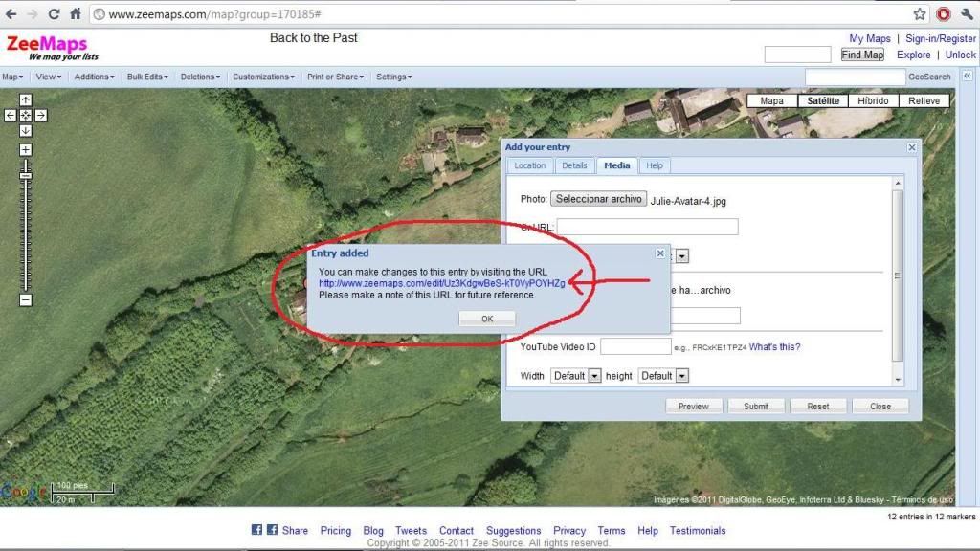Collapse the side panel with double chevron
The image size is (980, 551).
coord(967,77)
